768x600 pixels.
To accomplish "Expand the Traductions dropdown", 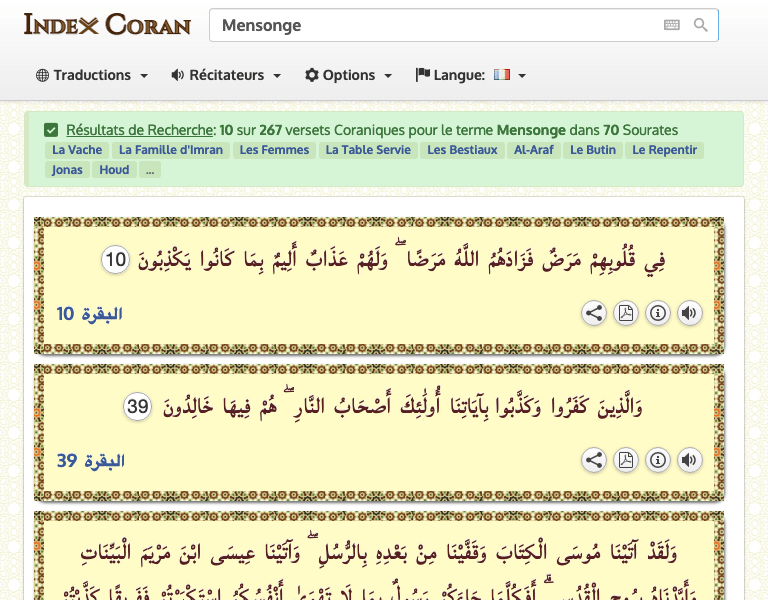I will pos(92,75).
